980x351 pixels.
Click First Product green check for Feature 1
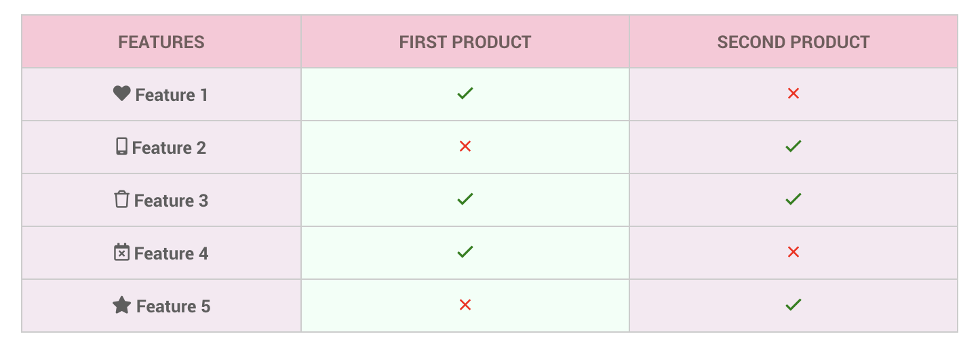(465, 94)
